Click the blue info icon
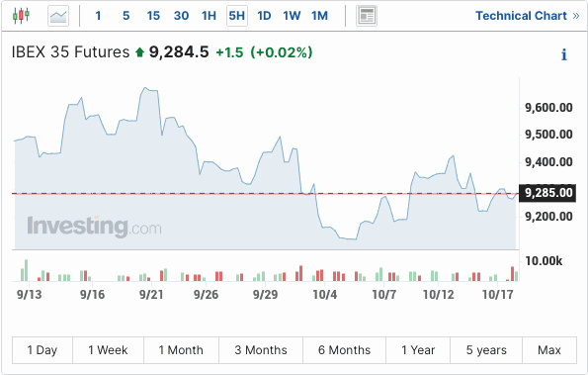The width and height of the screenshot is (588, 375). click(x=563, y=54)
